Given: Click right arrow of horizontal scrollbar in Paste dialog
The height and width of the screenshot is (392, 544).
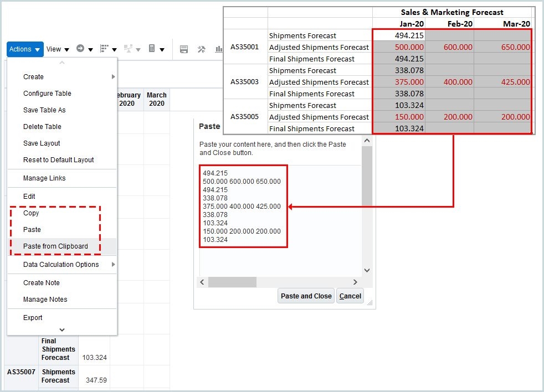Looking at the screenshot, I should 355,282.
